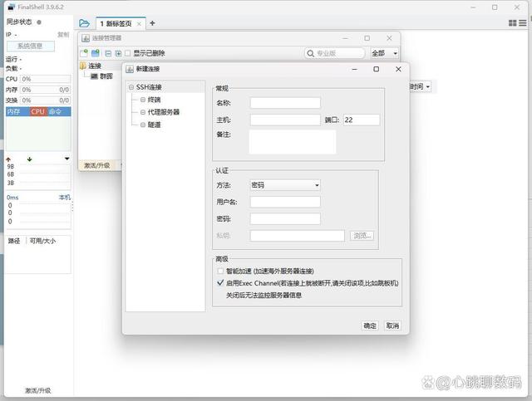This screenshot has width=532, height=401.
Task: Click the disabled 浏览... button
Action: (362, 236)
